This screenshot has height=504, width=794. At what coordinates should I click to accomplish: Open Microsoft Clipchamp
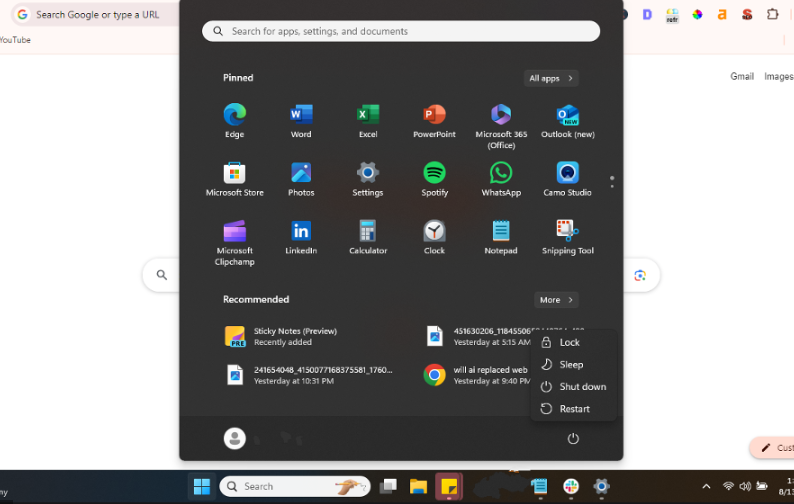234,243
